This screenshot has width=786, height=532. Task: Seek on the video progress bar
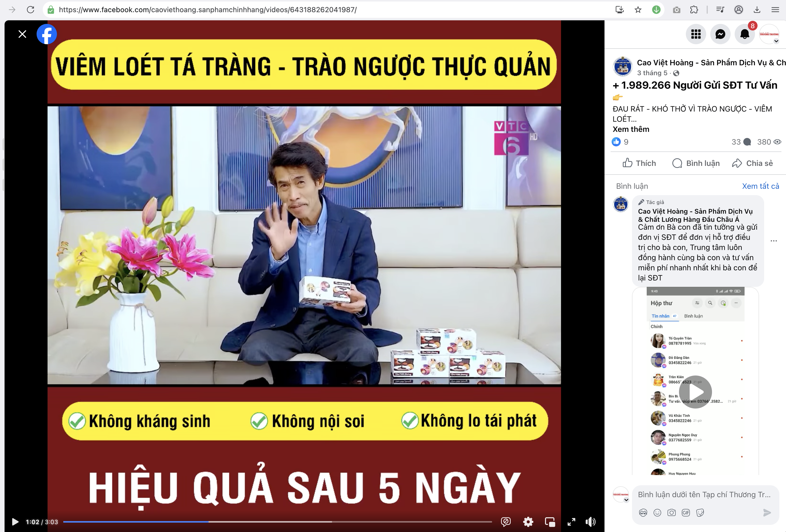click(x=277, y=522)
